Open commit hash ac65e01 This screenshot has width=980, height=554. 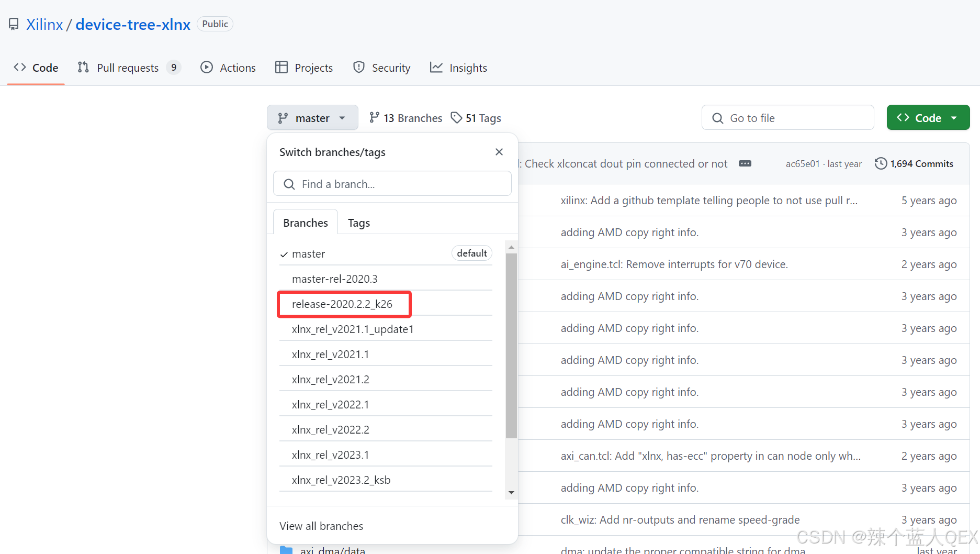point(803,164)
